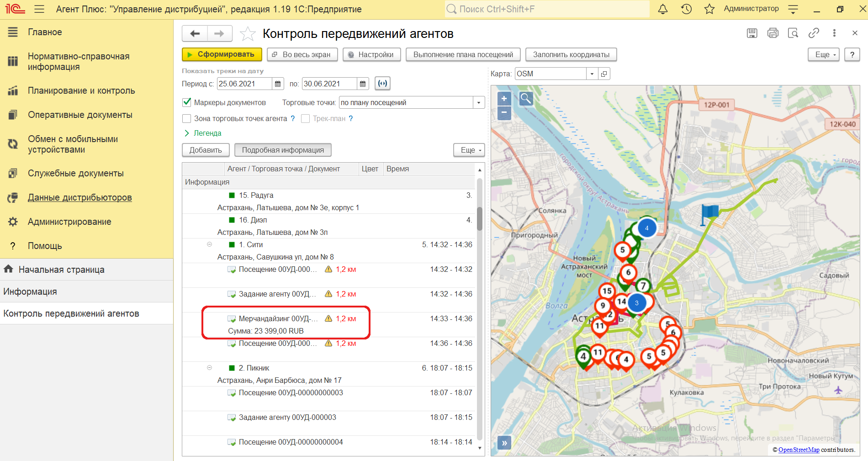Open calendar for period end date
868x461 pixels.
pos(363,84)
